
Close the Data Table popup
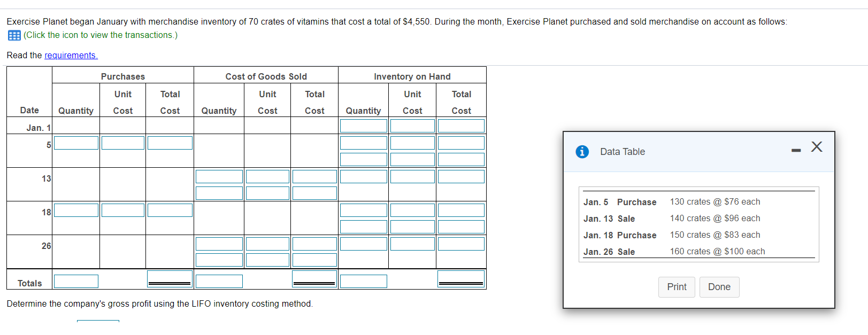tap(817, 147)
